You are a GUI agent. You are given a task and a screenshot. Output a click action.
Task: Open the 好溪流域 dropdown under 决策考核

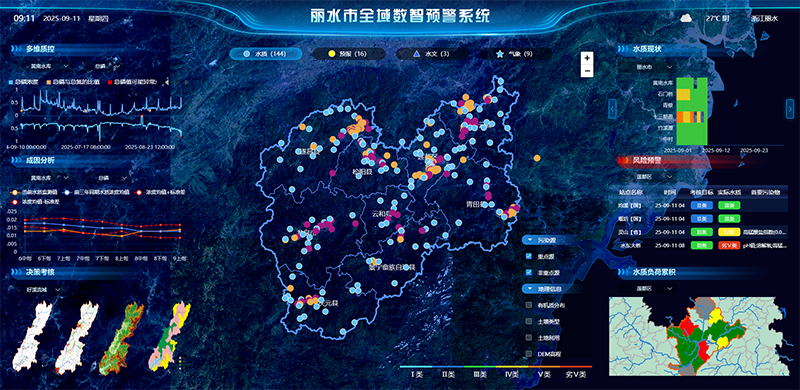[x=44, y=289]
